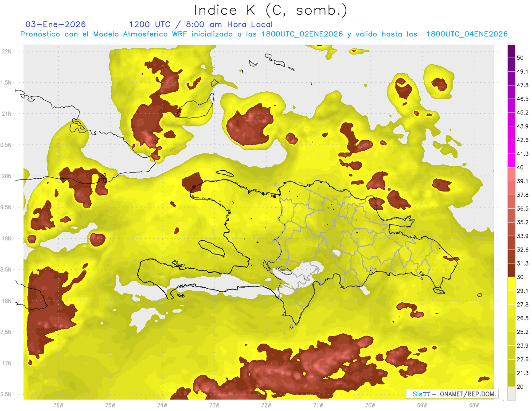532x411 pixels.
Task: Click the '17N' latitude label
Action: [x=7, y=363]
